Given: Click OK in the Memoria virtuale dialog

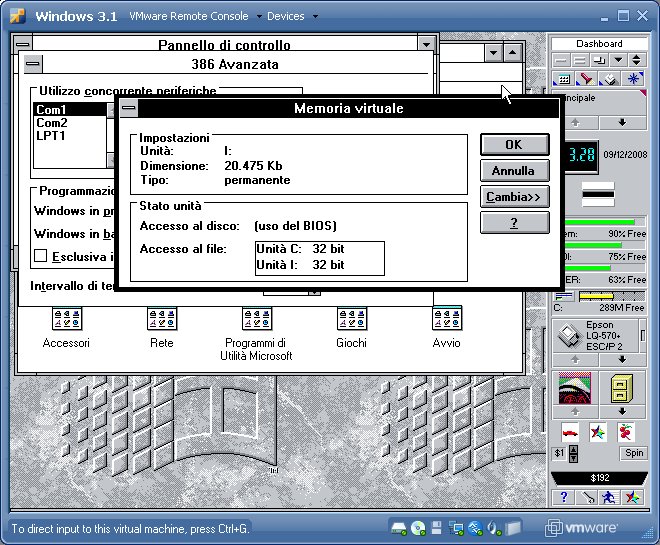Looking at the screenshot, I should point(513,145).
